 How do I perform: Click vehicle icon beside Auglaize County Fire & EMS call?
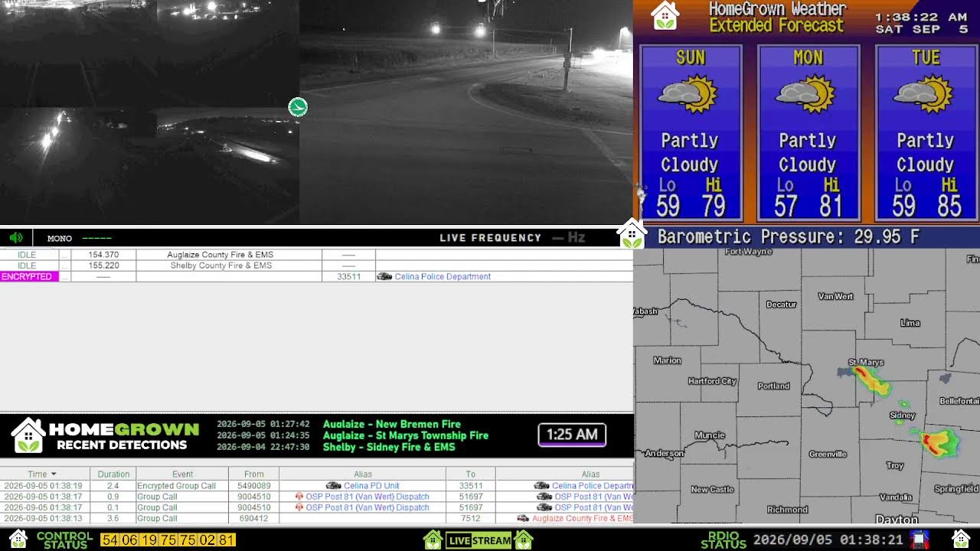523,518
